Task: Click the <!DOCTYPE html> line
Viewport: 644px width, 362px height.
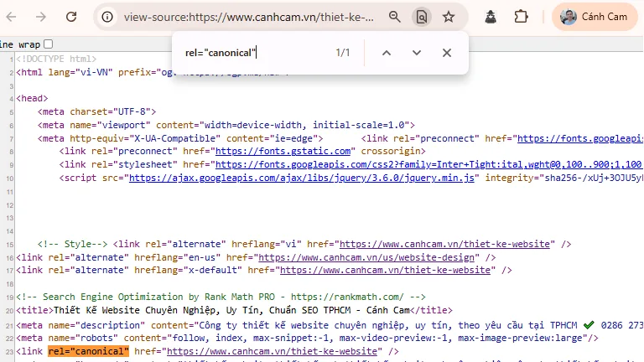Action: click(56, 59)
